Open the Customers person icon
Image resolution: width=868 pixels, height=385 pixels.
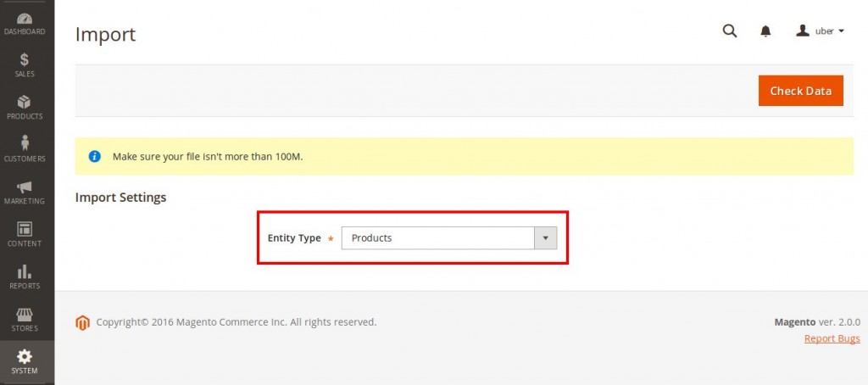click(25, 143)
